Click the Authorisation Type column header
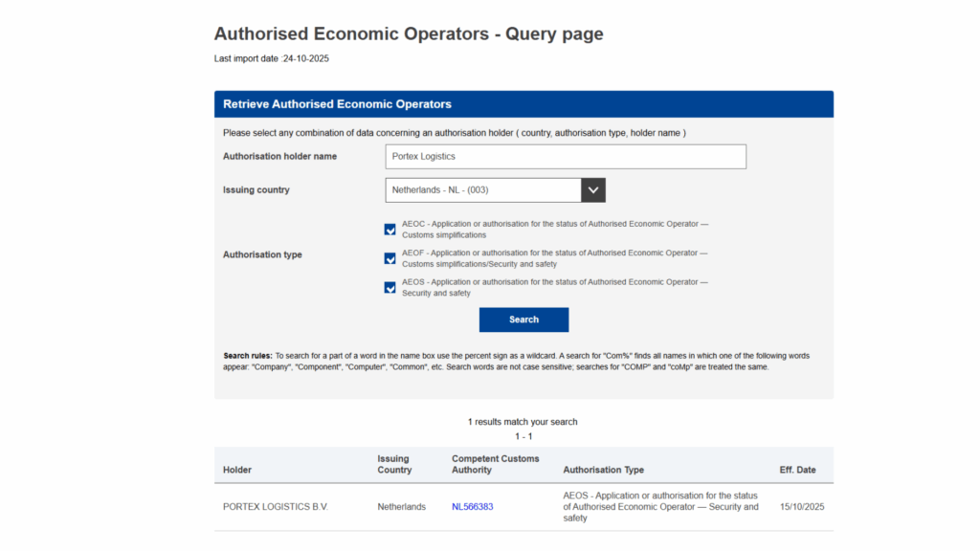This screenshot has height=551, width=980. pos(603,470)
